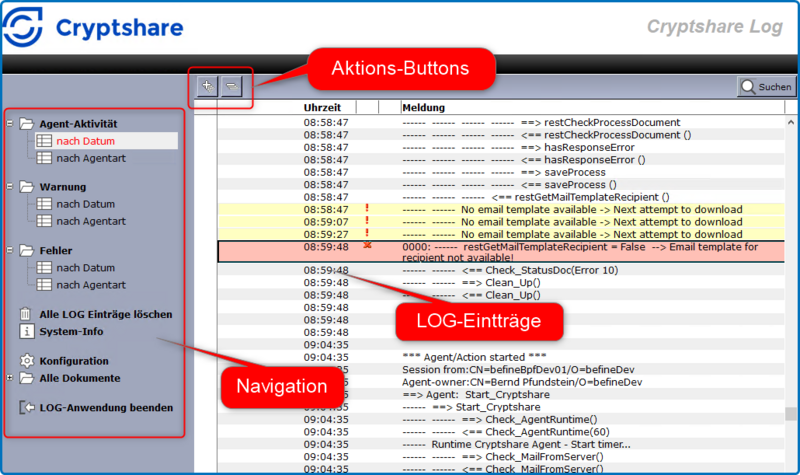Expand the Alle Dokumente node
This screenshot has width=800, height=475.
pyautogui.click(x=10, y=379)
